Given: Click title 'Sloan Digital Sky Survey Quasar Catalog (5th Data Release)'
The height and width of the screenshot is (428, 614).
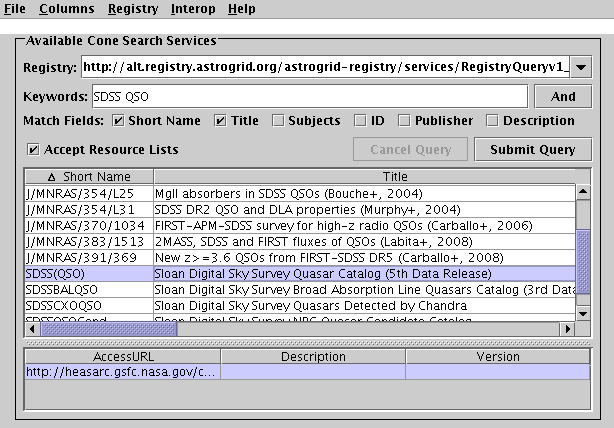Looking at the screenshot, I should coord(323,274).
